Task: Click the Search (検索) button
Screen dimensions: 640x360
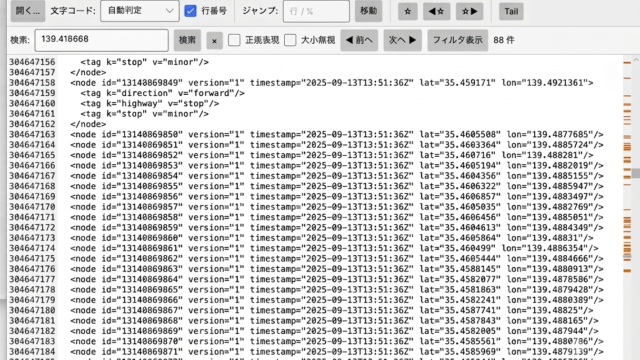Action: (187, 40)
